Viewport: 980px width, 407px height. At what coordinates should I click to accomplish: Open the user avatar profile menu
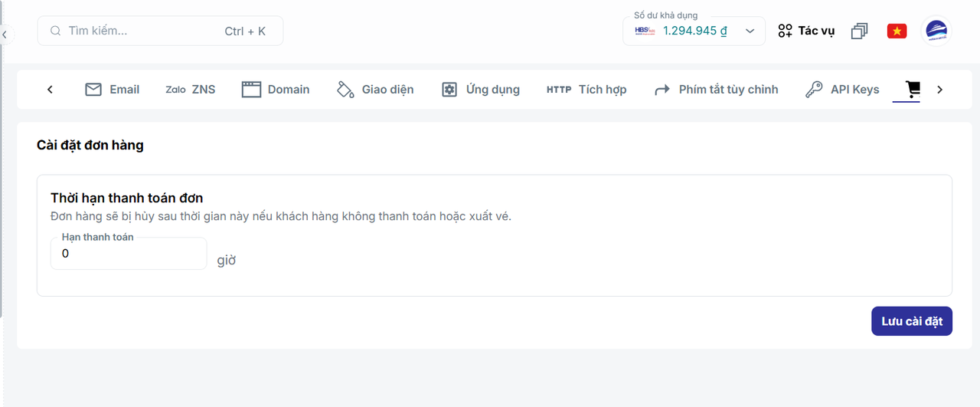point(936,31)
